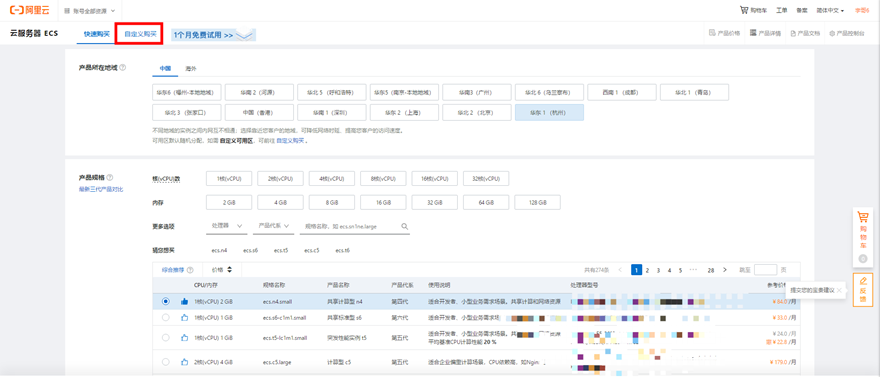The width and height of the screenshot is (880, 377).
Task: Select region 中国（香港）
Action: click(x=259, y=112)
